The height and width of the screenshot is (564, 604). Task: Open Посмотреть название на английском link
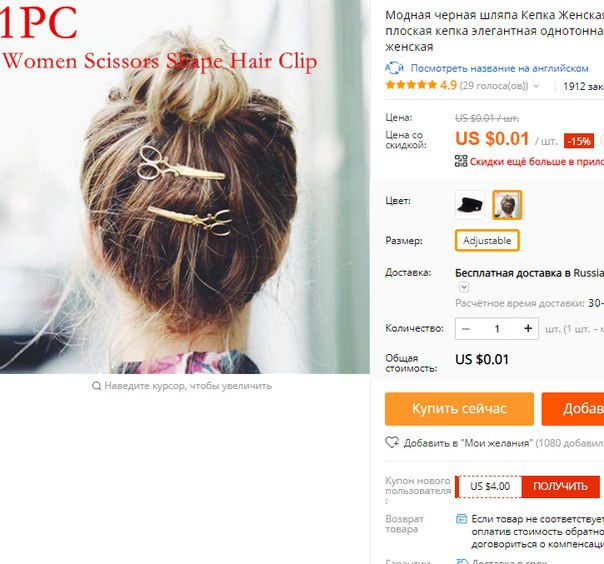pyautogui.click(x=499, y=68)
